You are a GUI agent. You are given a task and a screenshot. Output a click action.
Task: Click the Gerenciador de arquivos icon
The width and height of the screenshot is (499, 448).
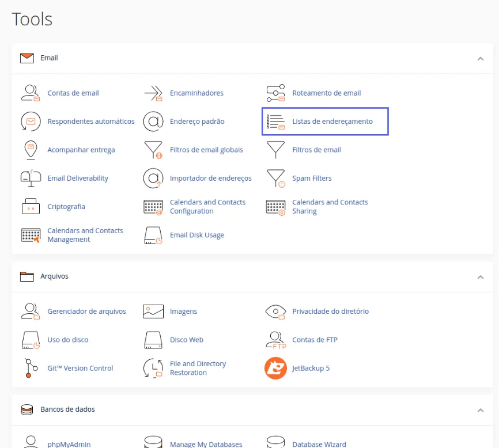click(31, 312)
